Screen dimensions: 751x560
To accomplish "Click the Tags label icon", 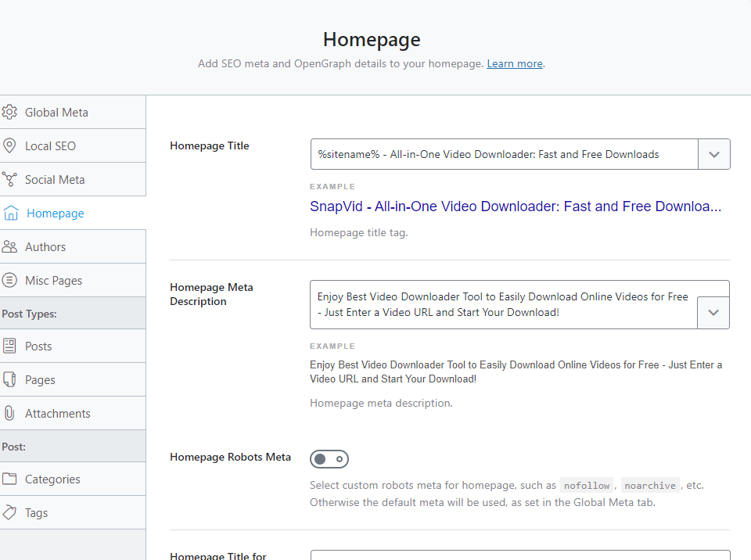I will pos(9,512).
